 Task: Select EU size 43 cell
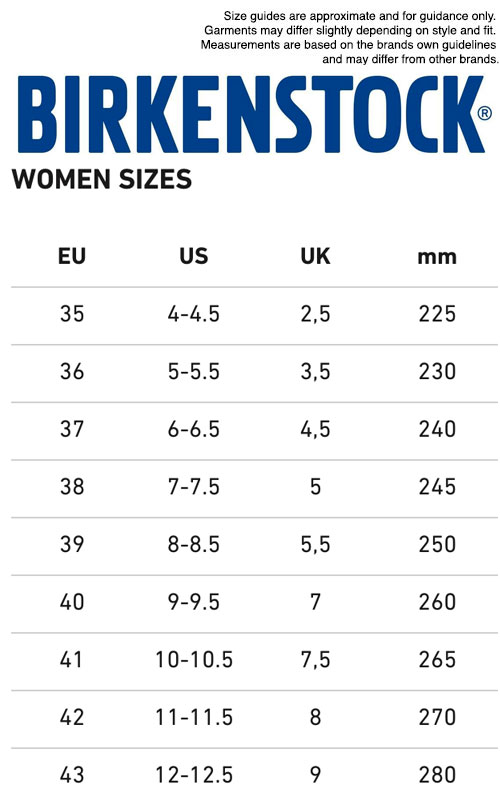coord(72,775)
